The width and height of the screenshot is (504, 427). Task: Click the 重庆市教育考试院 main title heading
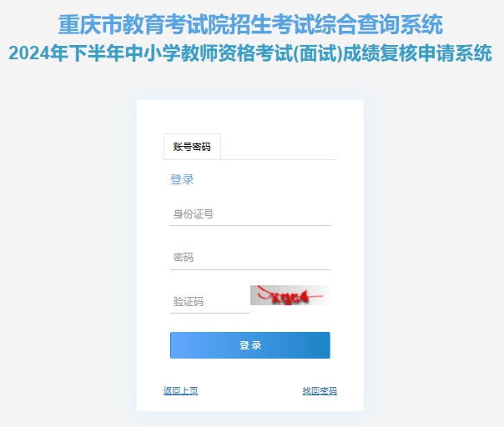250,24
